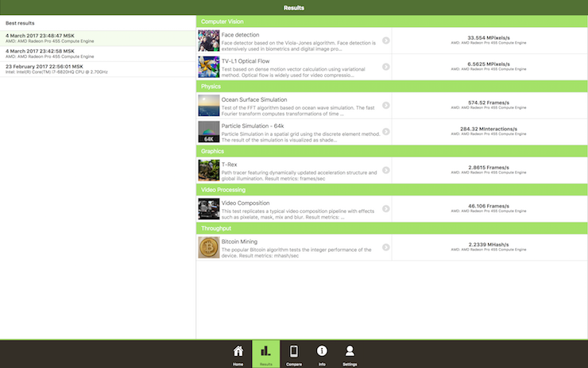Screen dimensions: 588x368
Task: Go to the Settings tab
Action: click(x=350, y=354)
